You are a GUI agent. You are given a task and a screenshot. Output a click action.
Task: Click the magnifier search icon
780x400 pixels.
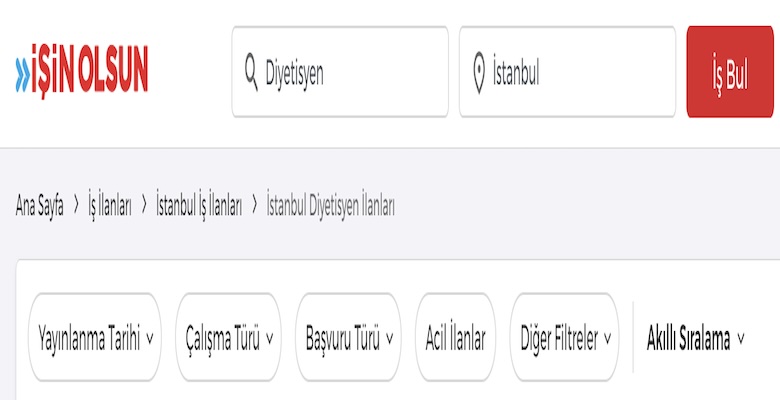[252, 72]
